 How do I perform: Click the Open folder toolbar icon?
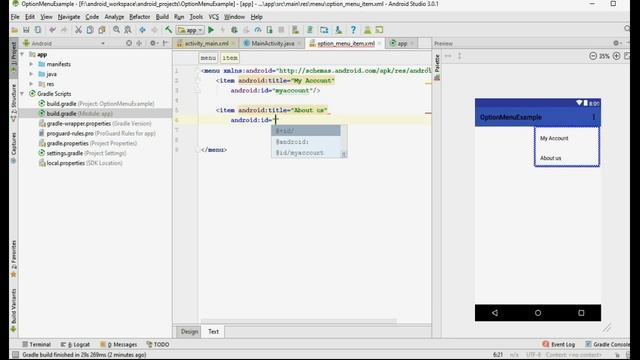coord(15,30)
